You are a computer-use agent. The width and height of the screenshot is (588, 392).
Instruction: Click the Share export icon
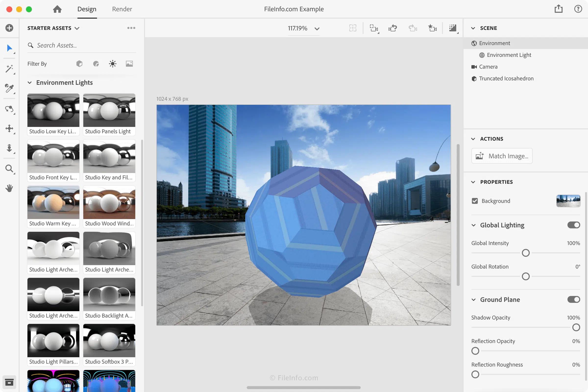click(x=558, y=9)
